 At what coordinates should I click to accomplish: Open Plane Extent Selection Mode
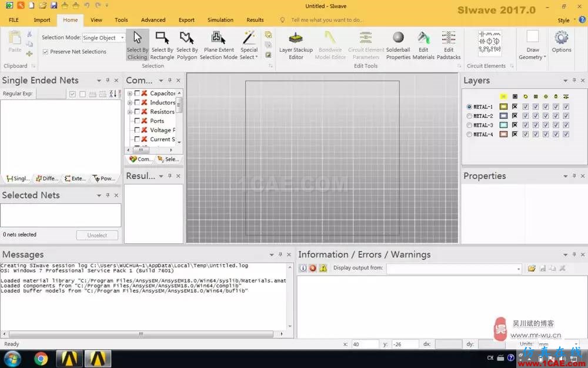[x=219, y=45]
